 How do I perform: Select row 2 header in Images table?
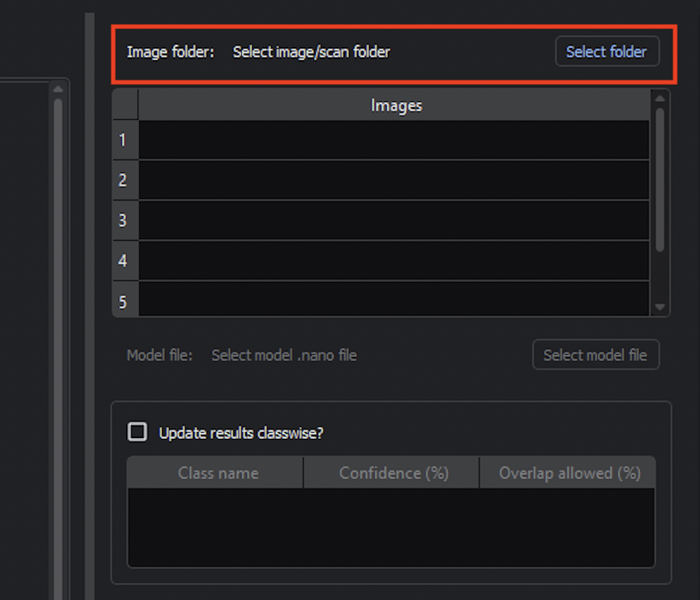click(x=124, y=180)
